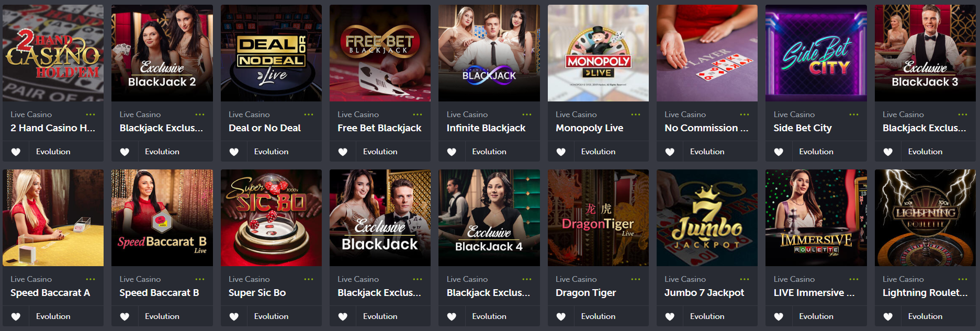Toggle heart favorite on Super Sic Bo
Screen dimensions: 980x331
(234, 316)
